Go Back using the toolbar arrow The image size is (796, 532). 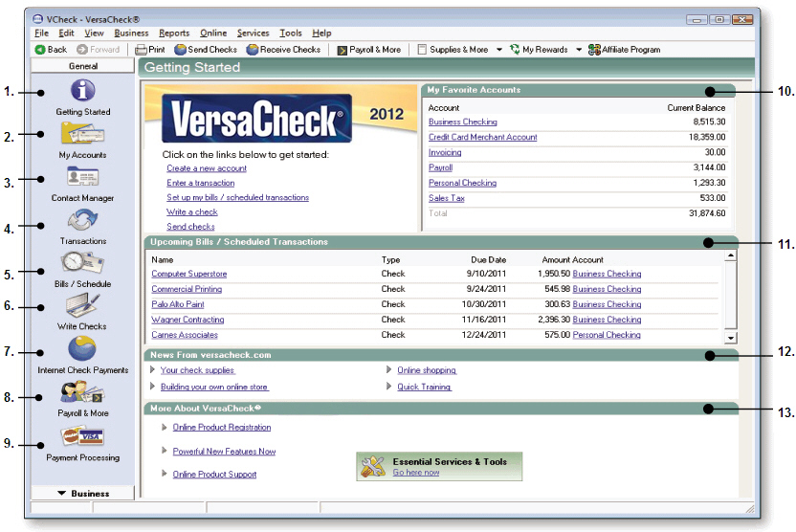pos(51,49)
